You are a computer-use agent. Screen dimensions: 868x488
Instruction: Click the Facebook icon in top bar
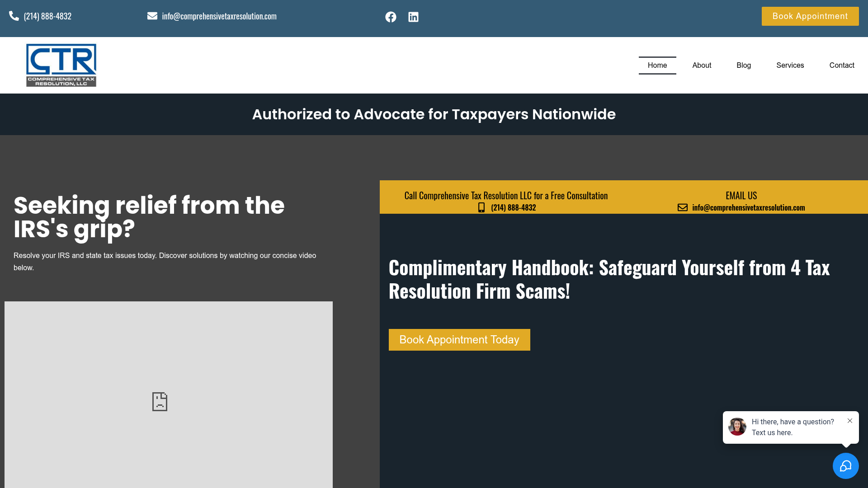(391, 17)
